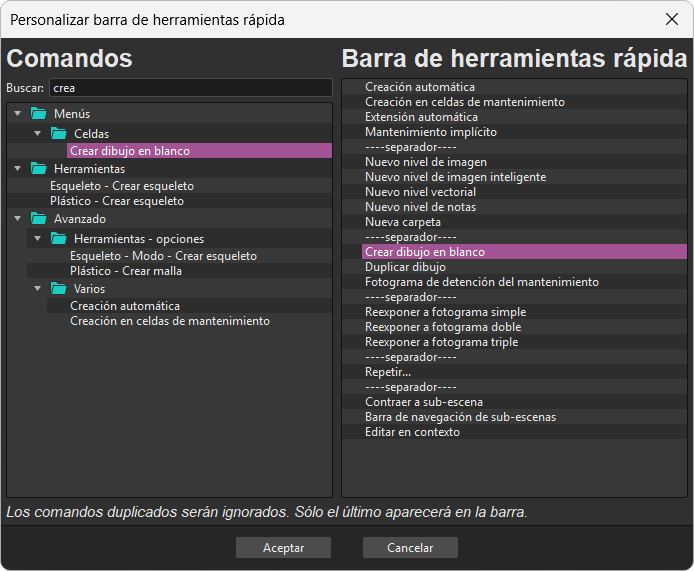This screenshot has height=571, width=694.
Task: Collapse the Varios tree node arrow
Action: click(38, 289)
